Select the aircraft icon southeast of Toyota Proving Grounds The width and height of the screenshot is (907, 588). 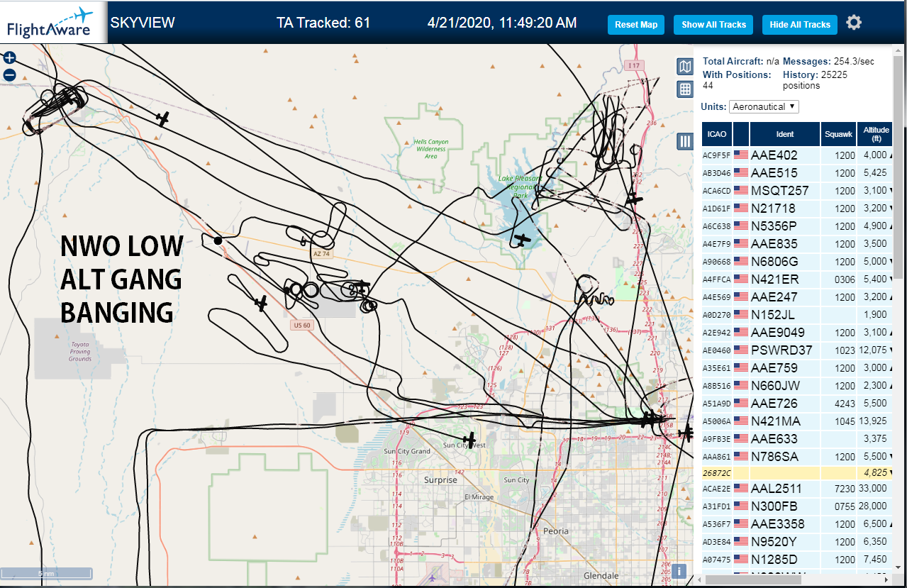[261, 304]
